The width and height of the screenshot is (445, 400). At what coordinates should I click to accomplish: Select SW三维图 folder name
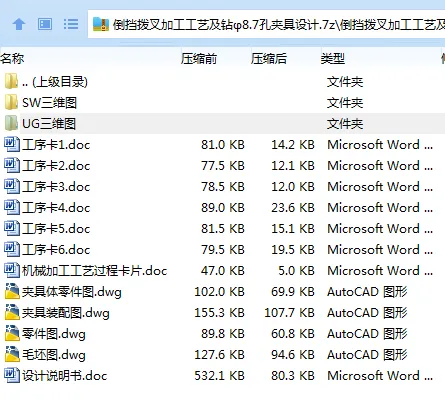point(49,103)
